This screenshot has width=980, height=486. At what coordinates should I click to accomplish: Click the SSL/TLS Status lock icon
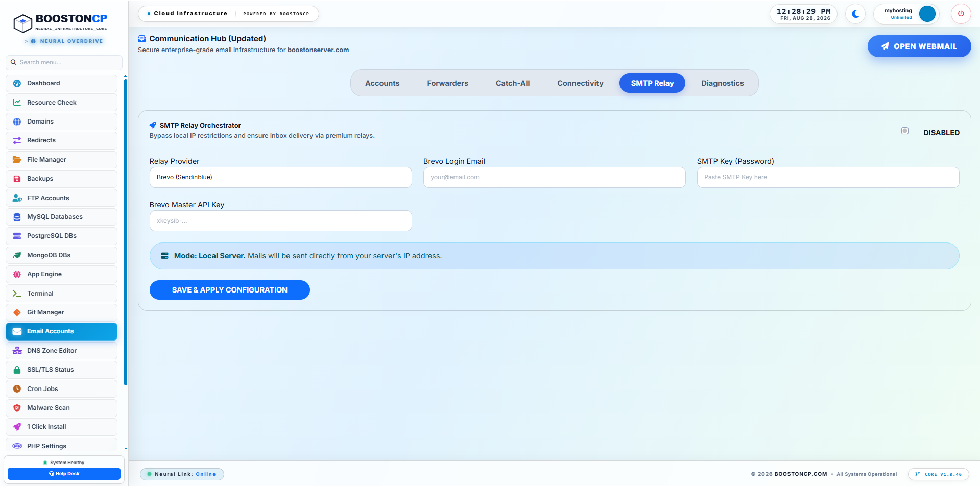(17, 370)
